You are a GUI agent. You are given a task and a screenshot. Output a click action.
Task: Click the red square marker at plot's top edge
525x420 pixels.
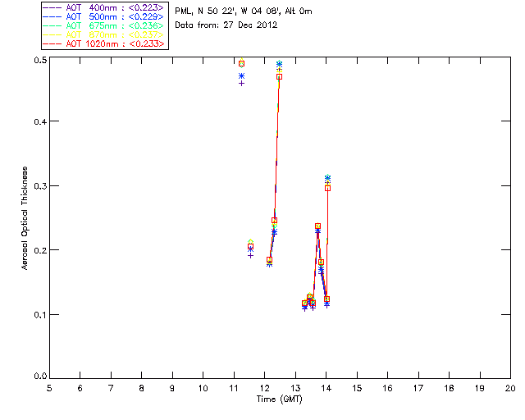pos(241,63)
